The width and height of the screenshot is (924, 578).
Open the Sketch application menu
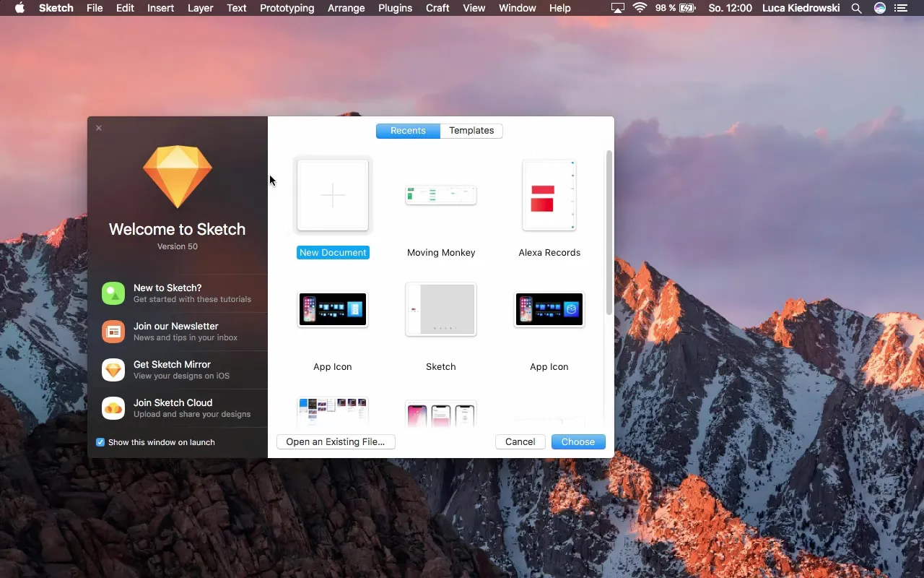(56, 8)
